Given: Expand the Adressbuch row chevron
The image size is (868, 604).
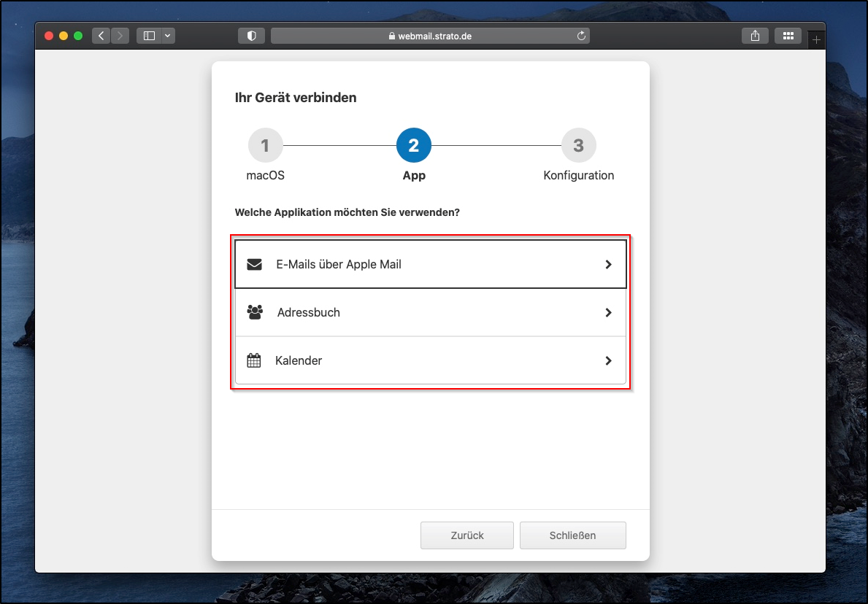Looking at the screenshot, I should (608, 313).
